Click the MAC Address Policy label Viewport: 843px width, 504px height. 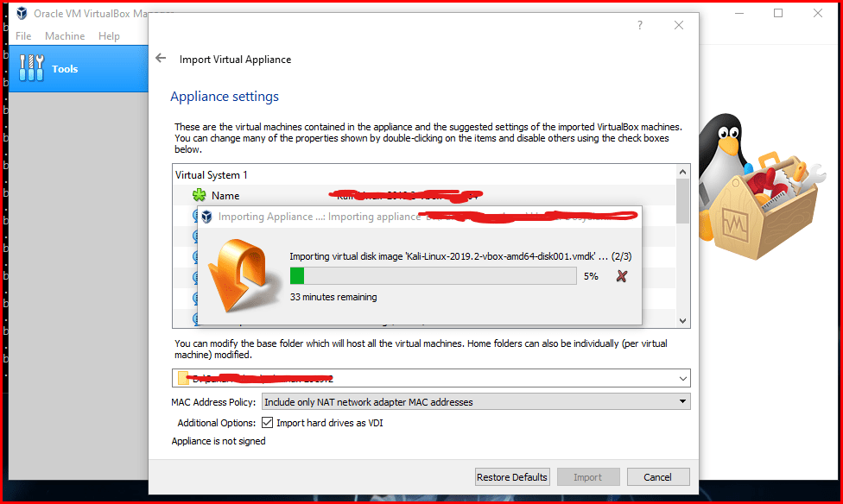(213, 402)
